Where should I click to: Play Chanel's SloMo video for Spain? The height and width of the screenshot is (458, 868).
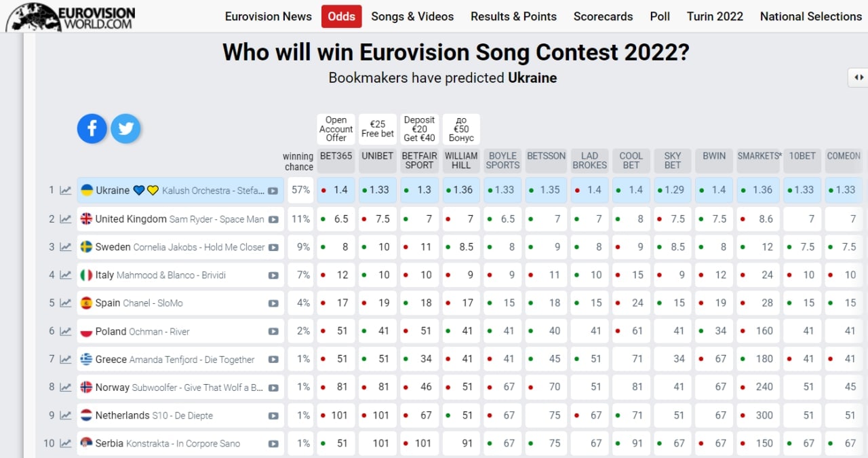(x=273, y=303)
